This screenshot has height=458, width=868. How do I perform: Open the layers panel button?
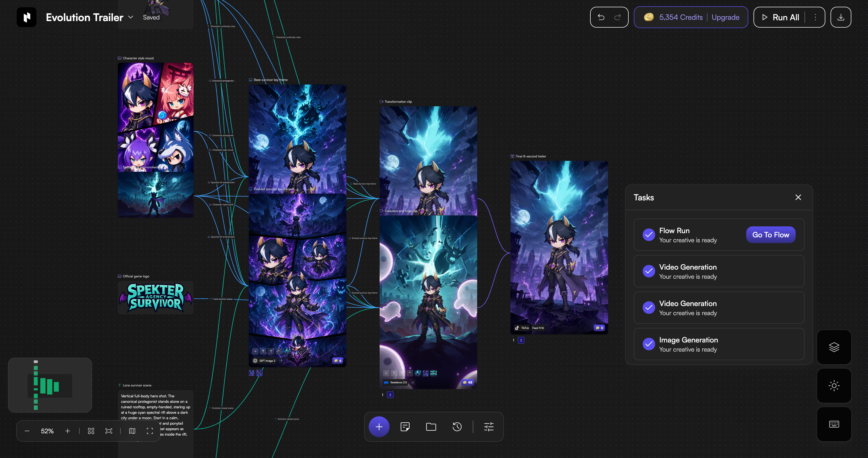tap(834, 347)
